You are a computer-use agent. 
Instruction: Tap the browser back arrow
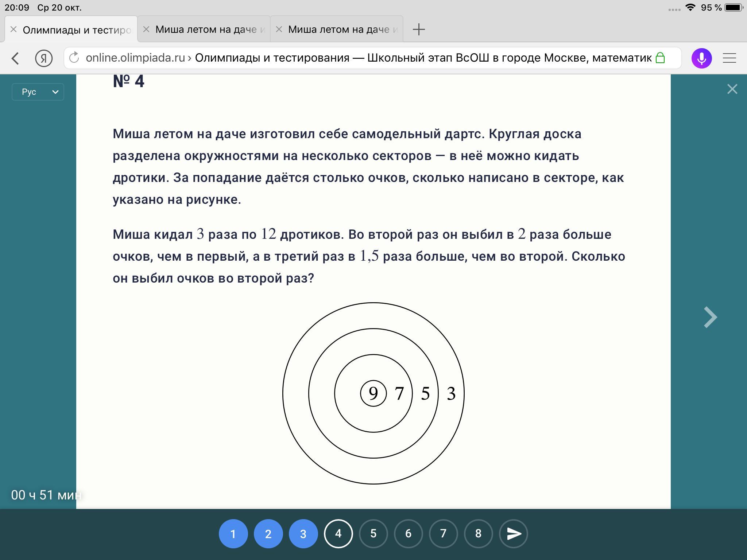15,58
